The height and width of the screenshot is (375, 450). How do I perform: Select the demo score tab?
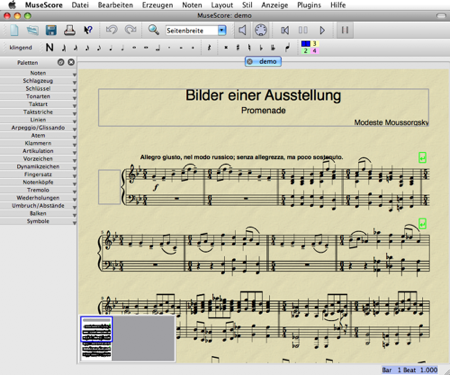point(263,62)
